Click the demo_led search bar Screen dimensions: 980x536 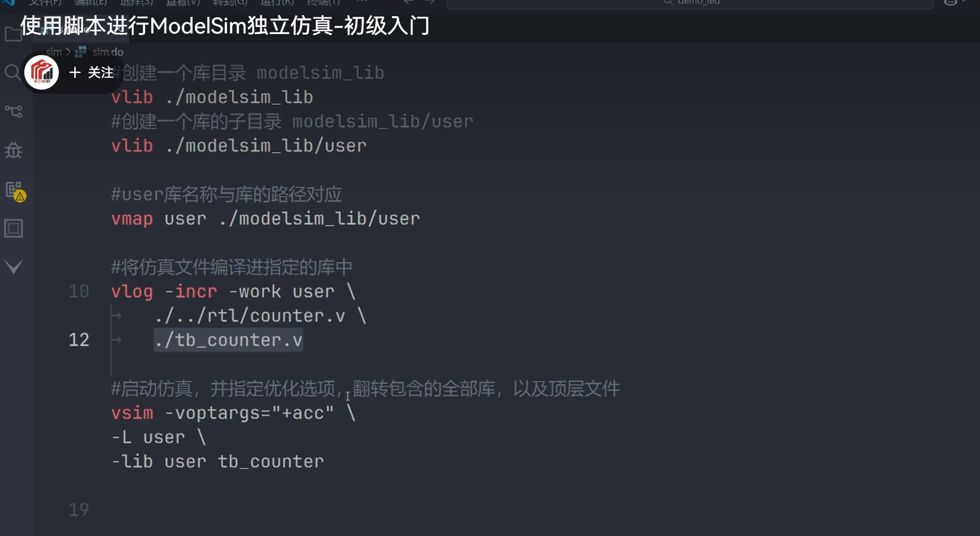coord(691,3)
